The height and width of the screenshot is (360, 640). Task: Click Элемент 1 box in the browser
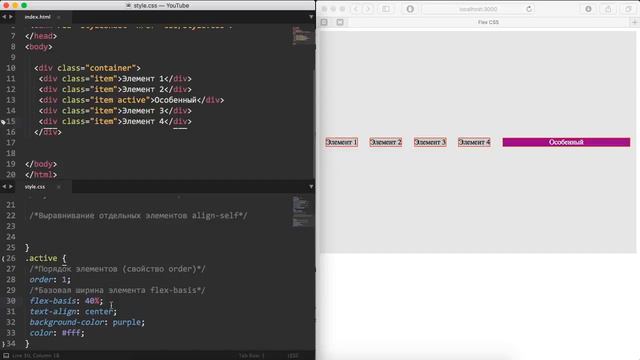pyautogui.click(x=342, y=142)
